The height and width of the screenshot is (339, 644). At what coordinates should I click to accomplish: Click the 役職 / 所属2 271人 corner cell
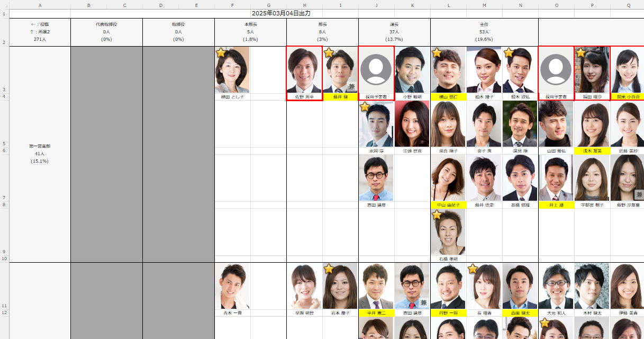coord(40,32)
